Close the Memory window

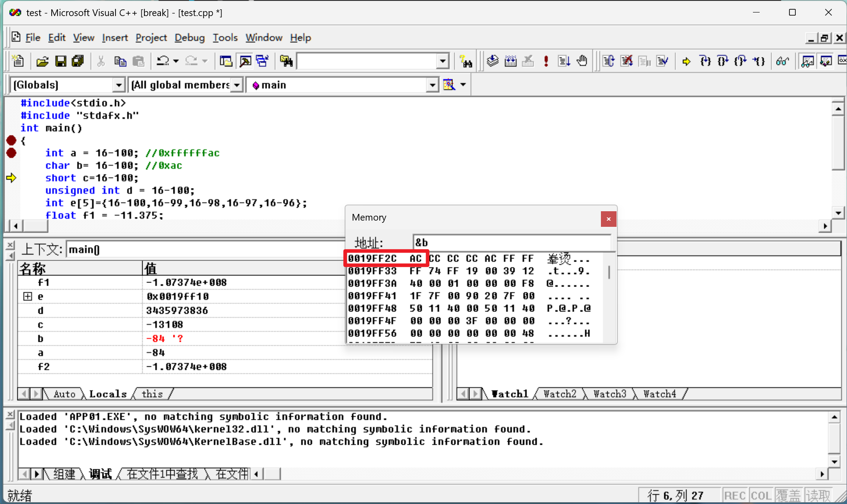coord(609,219)
